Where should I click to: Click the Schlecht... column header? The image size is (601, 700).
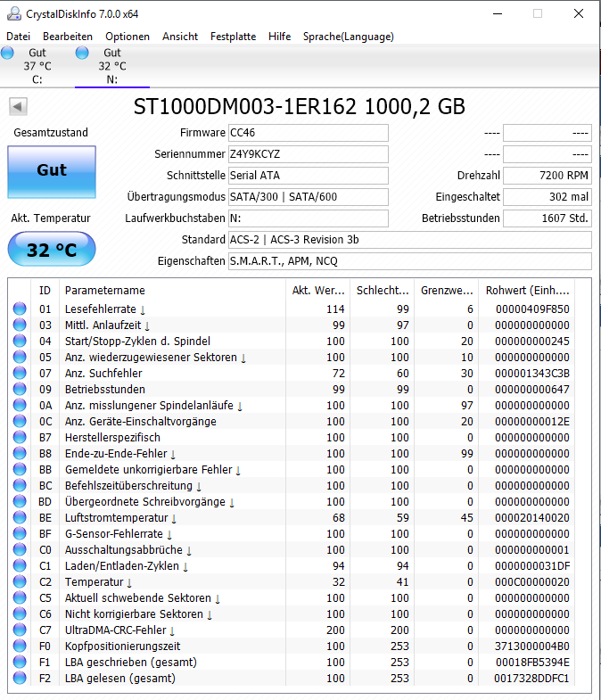[383, 291]
